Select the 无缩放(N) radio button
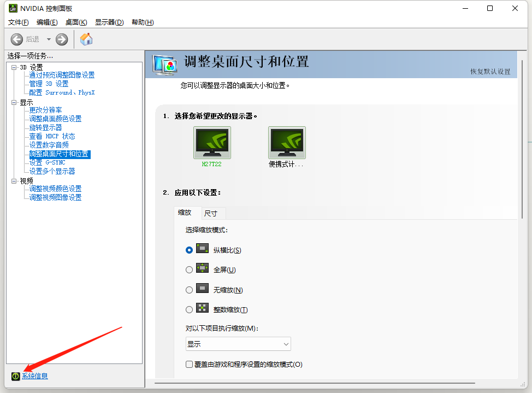Screen dimensions: 532x393 point(190,290)
